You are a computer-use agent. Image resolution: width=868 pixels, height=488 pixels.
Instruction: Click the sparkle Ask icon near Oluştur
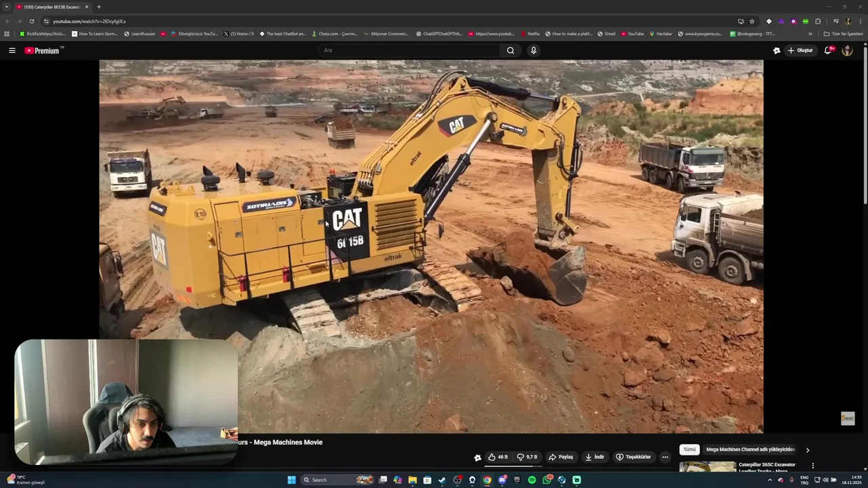[776, 50]
